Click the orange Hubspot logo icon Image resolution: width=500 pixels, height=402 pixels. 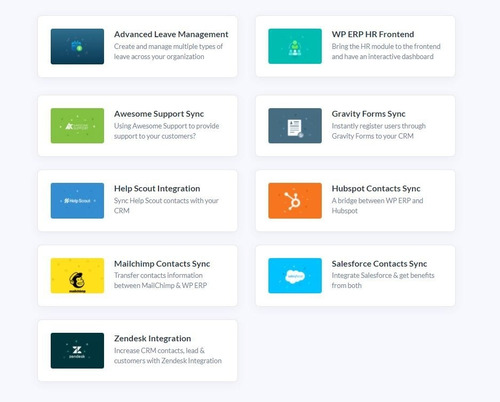[295, 201]
